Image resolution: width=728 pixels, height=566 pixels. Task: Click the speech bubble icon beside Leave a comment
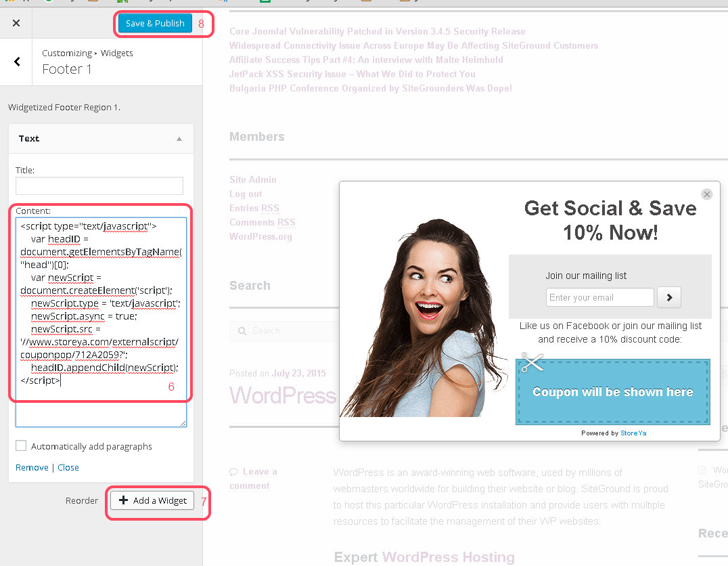coord(233,472)
